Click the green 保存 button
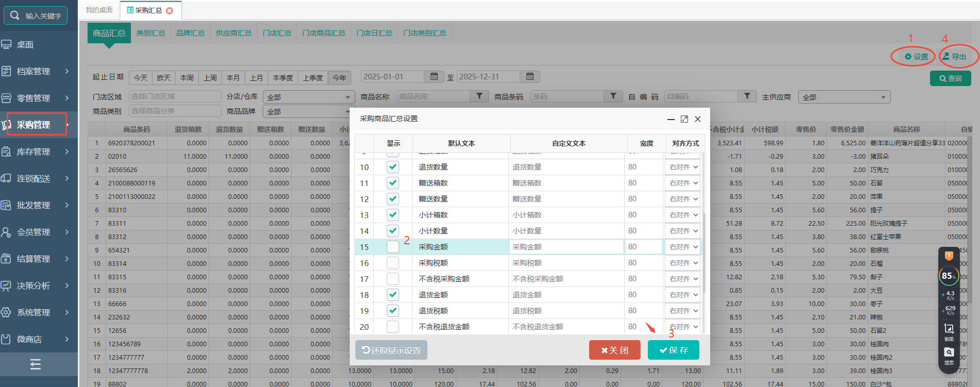This screenshot has width=980, height=387. pyautogui.click(x=673, y=350)
